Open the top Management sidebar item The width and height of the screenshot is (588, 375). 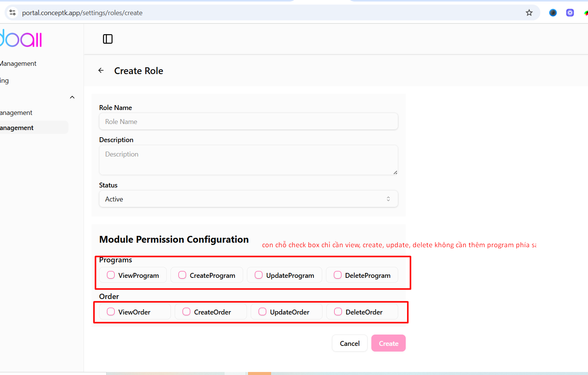coord(18,64)
